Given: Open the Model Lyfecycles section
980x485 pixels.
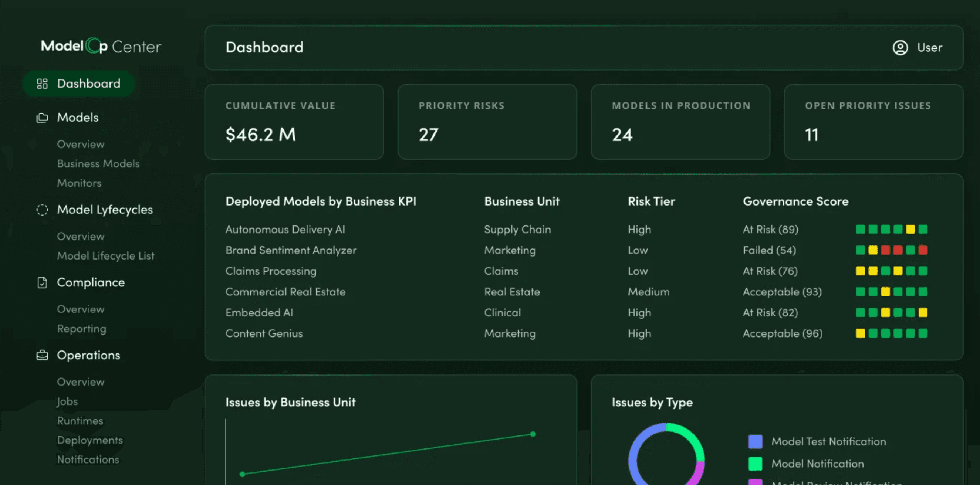Looking at the screenshot, I should point(105,210).
